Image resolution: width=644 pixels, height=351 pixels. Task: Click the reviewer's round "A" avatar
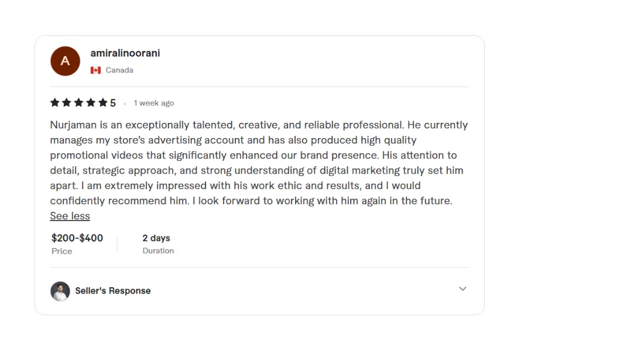(65, 61)
